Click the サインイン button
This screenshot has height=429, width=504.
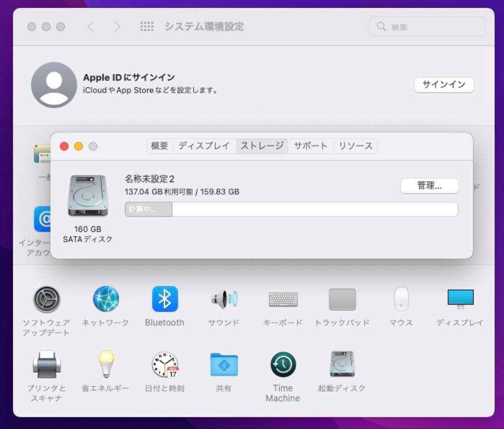click(444, 85)
